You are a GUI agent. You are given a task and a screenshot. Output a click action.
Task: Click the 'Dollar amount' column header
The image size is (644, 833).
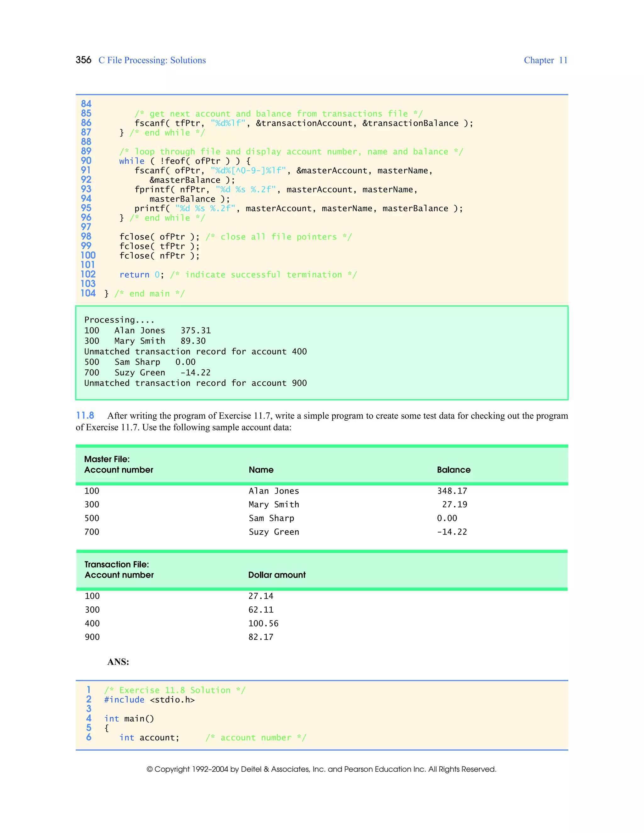tap(277, 575)
